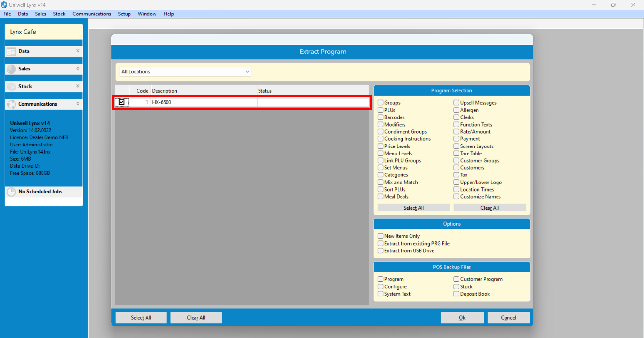The width and height of the screenshot is (644, 338).
Task: Open the All Locations dropdown
Action: coord(247,71)
